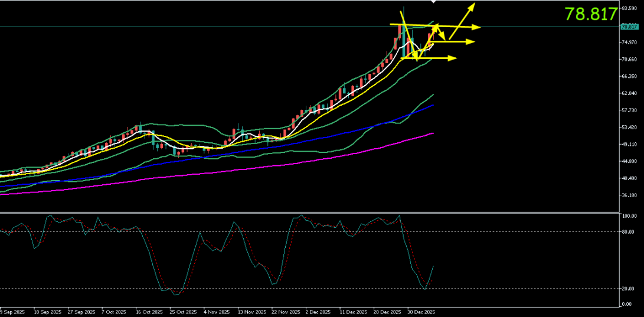Select the current price tag 78.817 on axis

click(x=629, y=27)
